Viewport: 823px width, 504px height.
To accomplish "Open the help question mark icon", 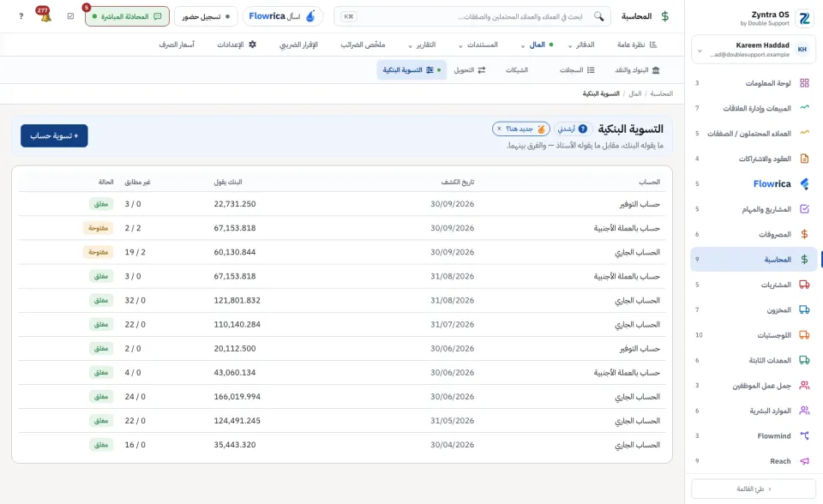I will tap(21, 16).
